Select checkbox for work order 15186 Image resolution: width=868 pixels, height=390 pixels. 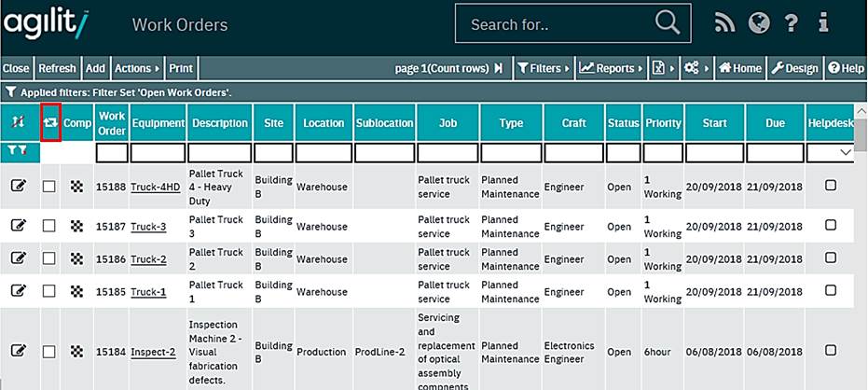click(x=49, y=258)
